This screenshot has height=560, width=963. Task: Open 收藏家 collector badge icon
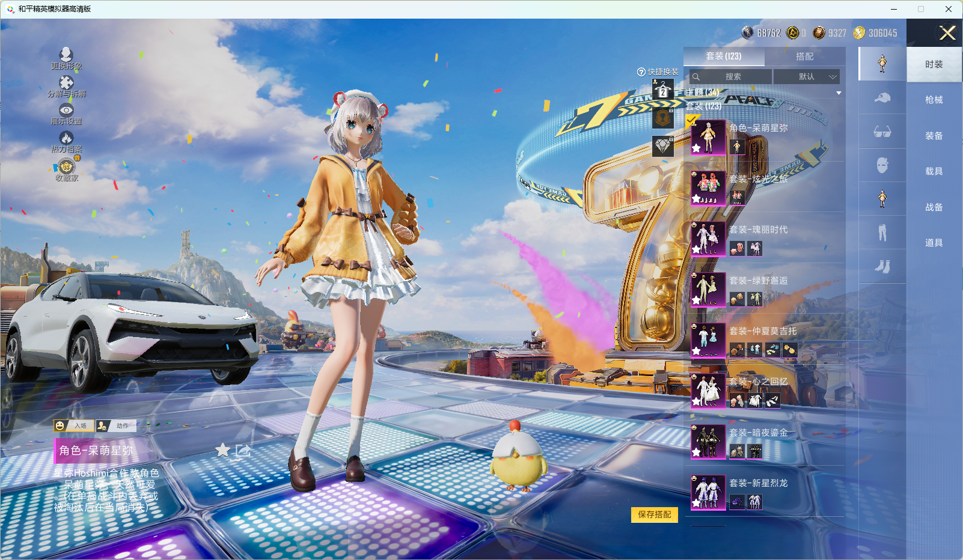click(x=66, y=166)
